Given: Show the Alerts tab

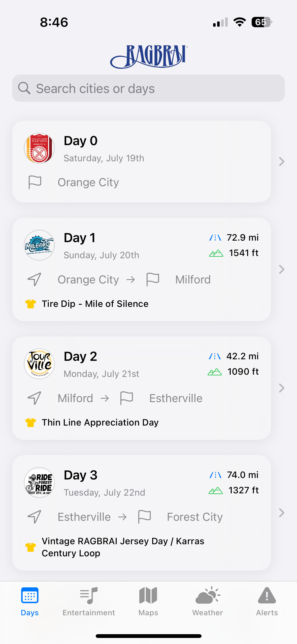Looking at the screenshot, I should 267,601.
